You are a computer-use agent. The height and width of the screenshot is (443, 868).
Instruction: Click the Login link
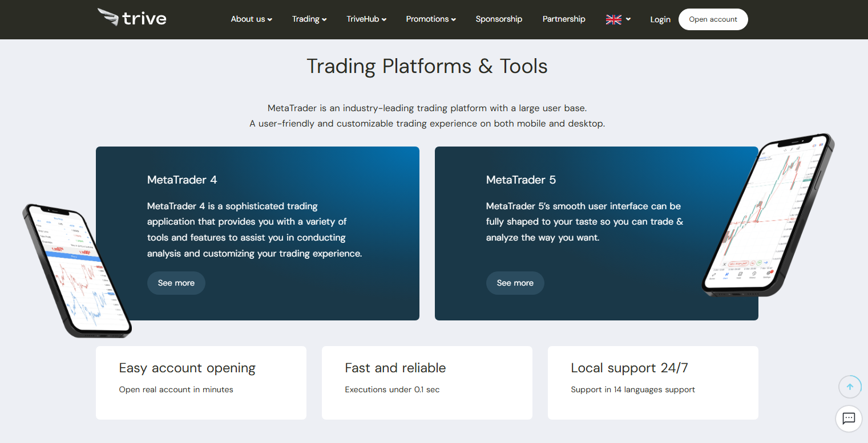pos(660,19)
